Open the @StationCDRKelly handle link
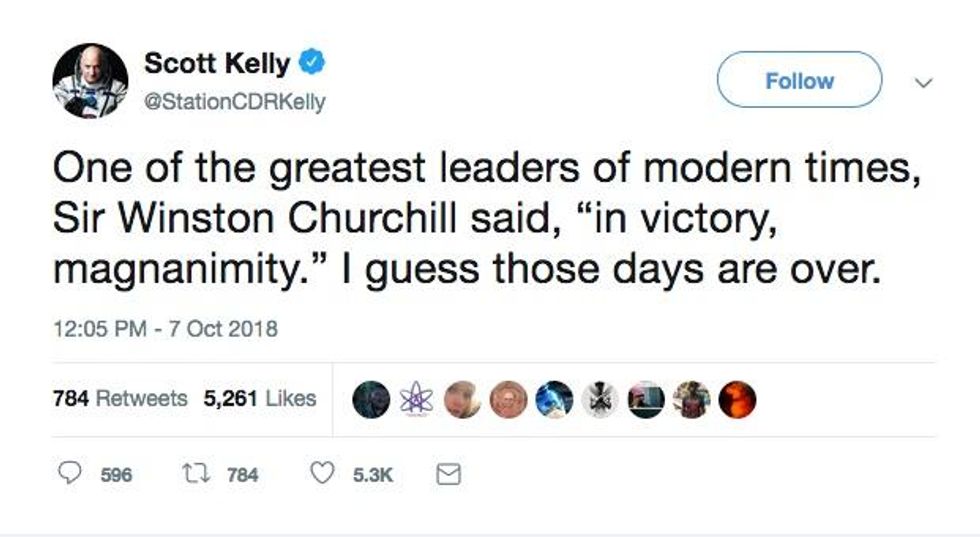 click(235, 102)
